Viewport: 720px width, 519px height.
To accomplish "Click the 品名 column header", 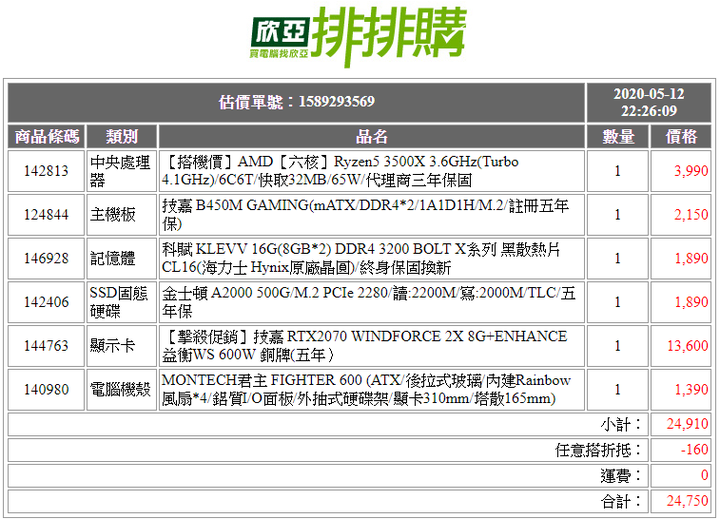I will click(371, 136).
